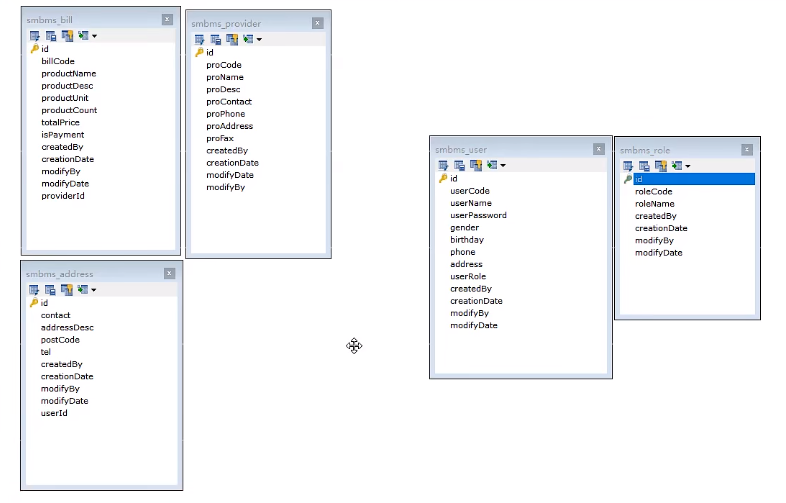Click primary key icon in smbms_address
The height and width of the screenshot is (503, 786).
click(x=34, y=302)
